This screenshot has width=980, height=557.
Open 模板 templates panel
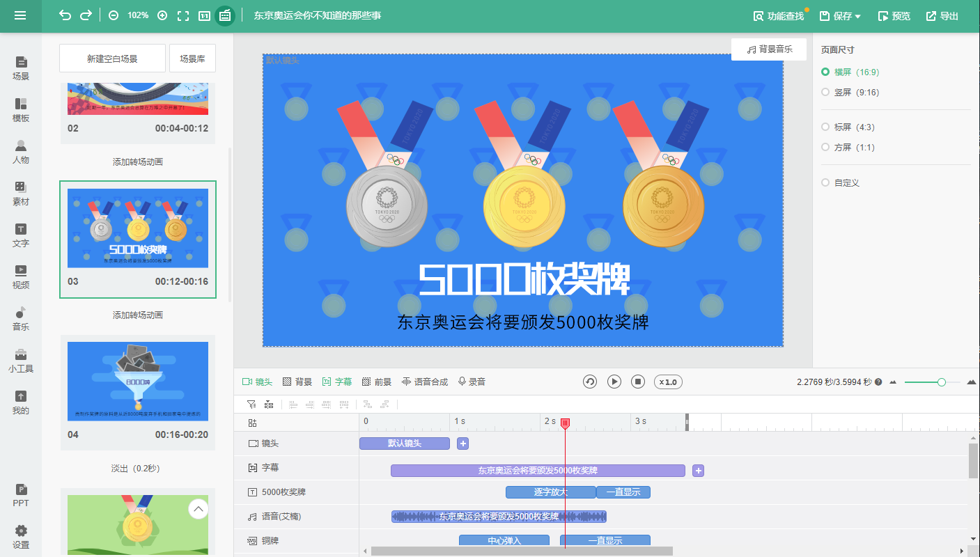click(21, 110)
